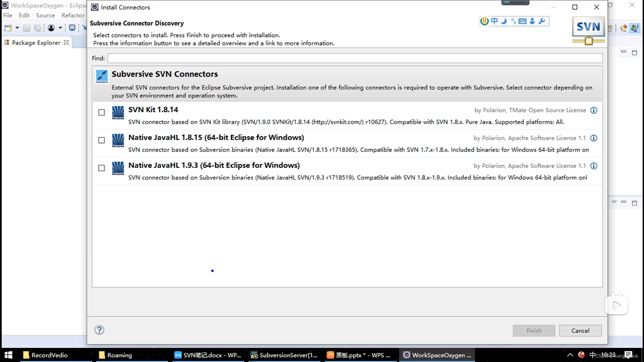Viewport: 644px width, 362px height.
Task: Show hidden system tray icons
Action: [x=570, y=355]
